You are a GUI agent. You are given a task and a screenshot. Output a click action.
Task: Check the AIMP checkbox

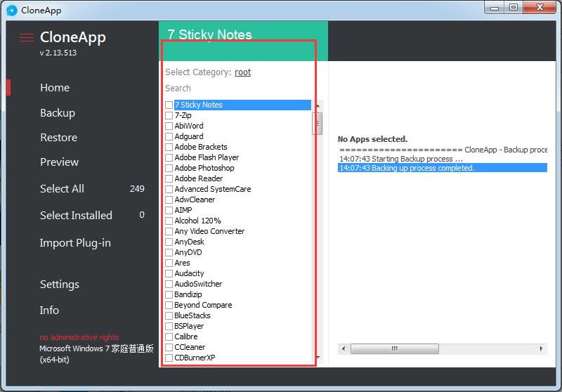click(169, 210)
